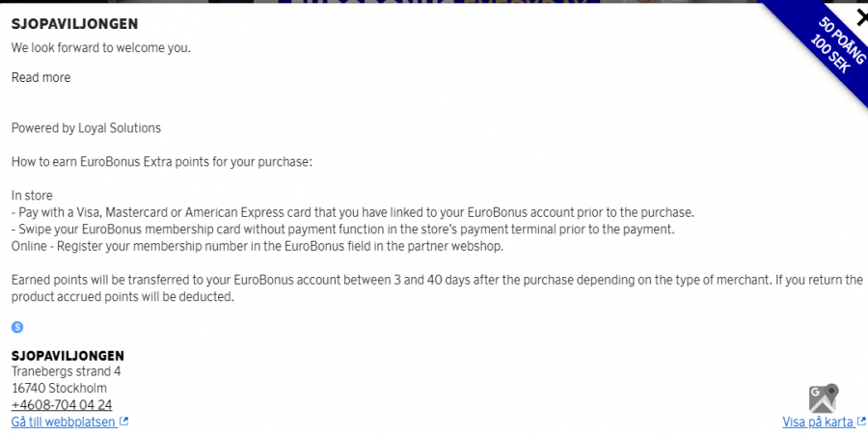868x436 pixels.
Task: Click external-link icon beside Gå till webbplatsen
Action: point(123,422)
